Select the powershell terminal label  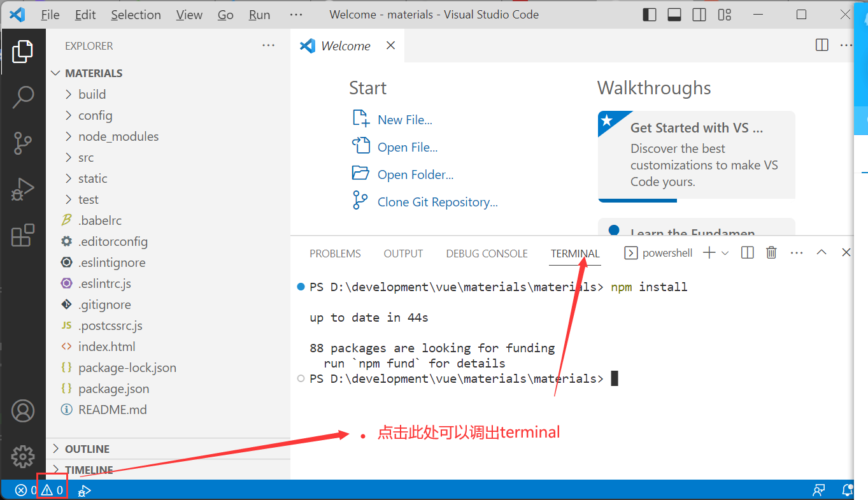click(x=658, y=253)
